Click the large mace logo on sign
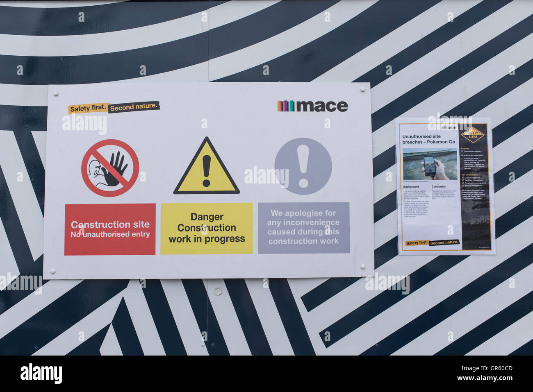This screenshot has width=533, height=392. [312, 106]
